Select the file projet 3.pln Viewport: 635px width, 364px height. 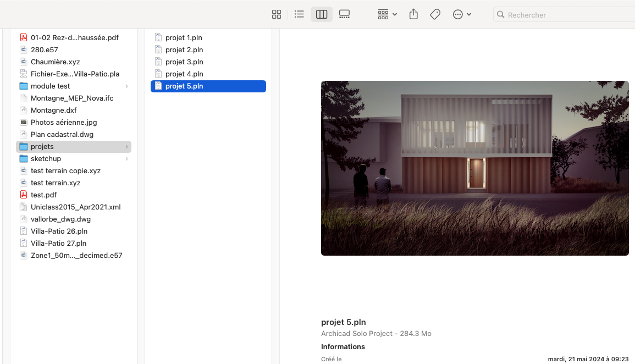coord(208,62)
